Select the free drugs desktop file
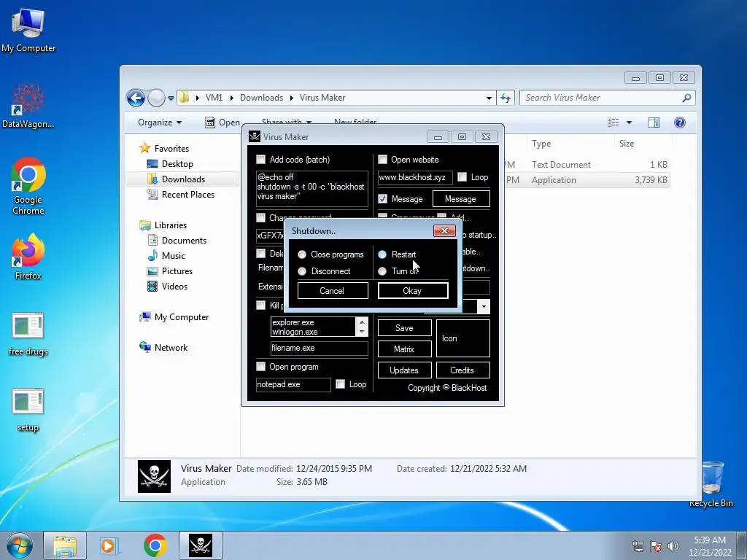Viewport: 747px width, 560px height. point(28,334)
